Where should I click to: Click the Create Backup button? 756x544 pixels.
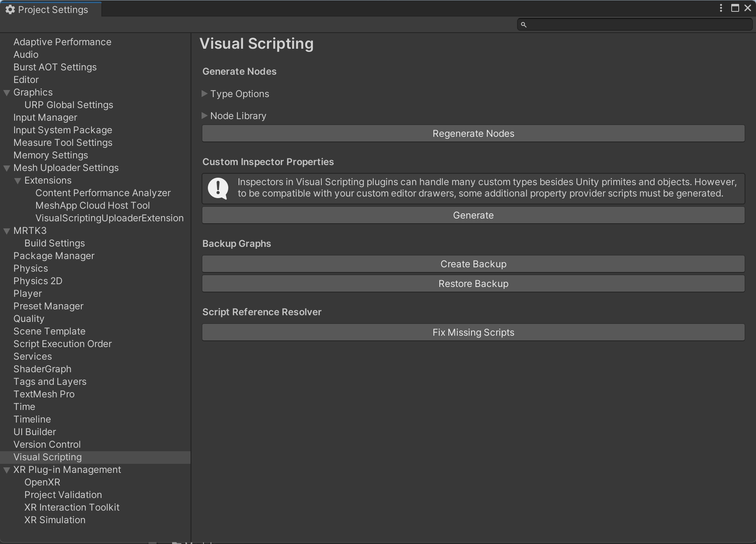[x=473, y=263]
